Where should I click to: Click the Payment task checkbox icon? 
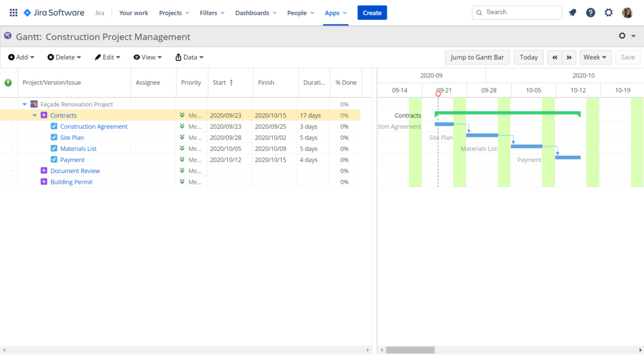[54, 159]
